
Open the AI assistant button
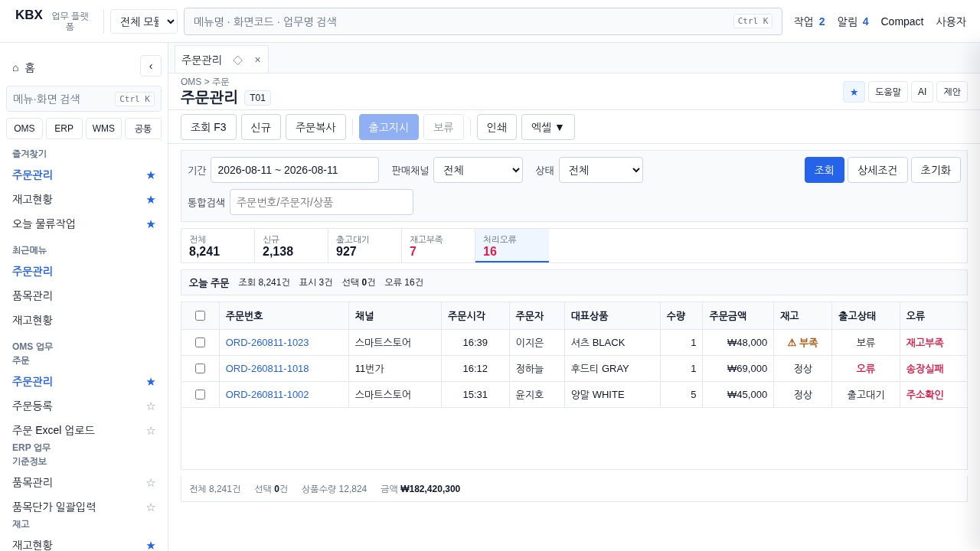click(922, 92)
